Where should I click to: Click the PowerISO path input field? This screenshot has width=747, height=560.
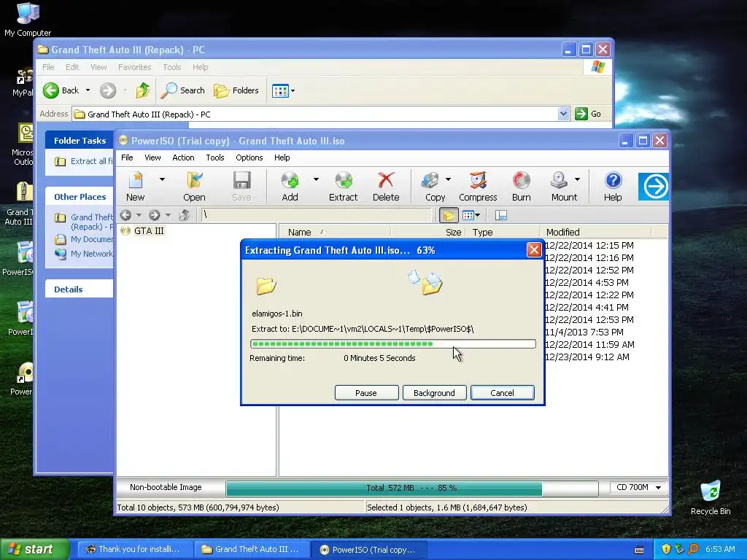coord(315,215)
